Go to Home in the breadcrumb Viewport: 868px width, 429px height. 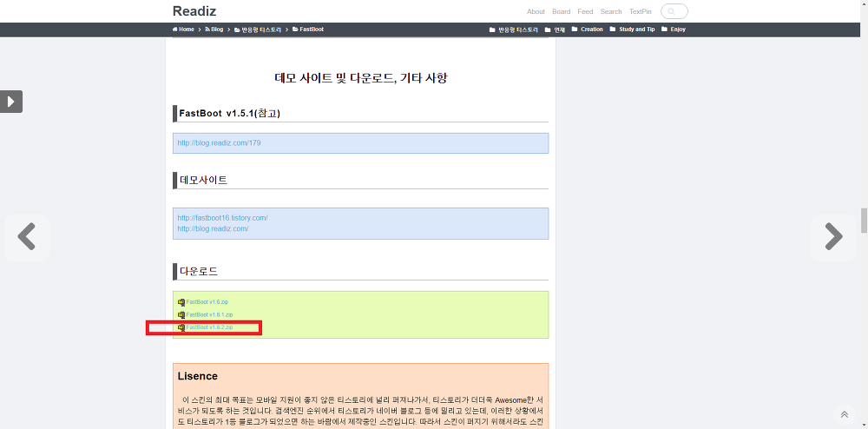pos(183,30)
